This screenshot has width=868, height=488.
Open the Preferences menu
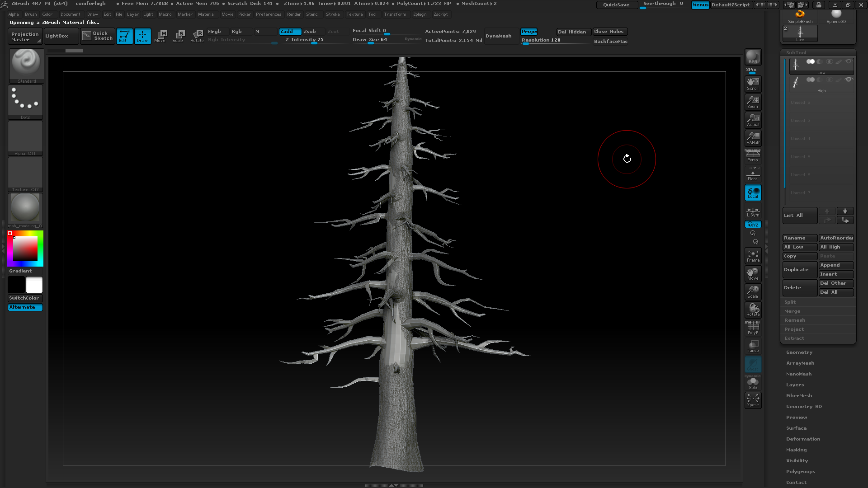269,14
